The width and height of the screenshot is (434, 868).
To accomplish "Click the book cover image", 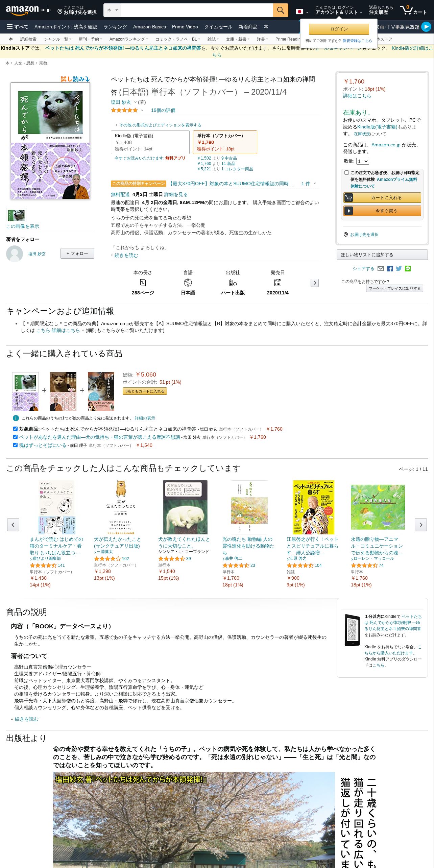I will pos(50,141).
